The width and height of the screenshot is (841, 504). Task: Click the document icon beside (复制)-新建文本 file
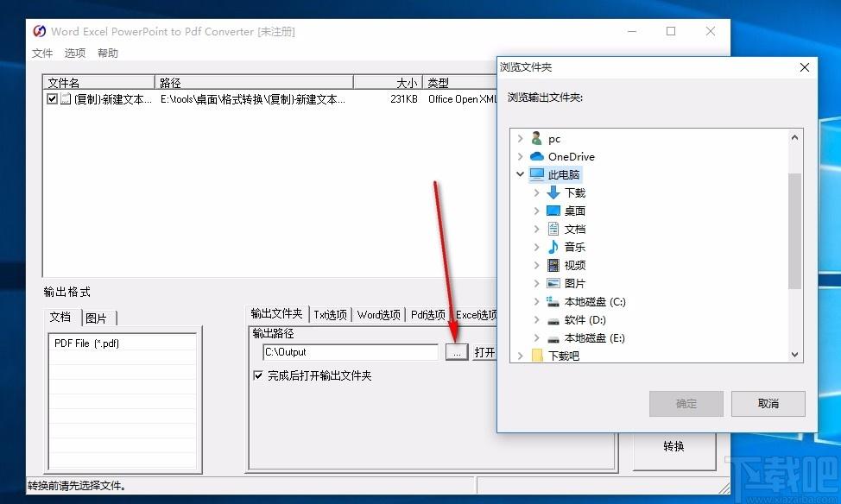[x=66, y=98]
